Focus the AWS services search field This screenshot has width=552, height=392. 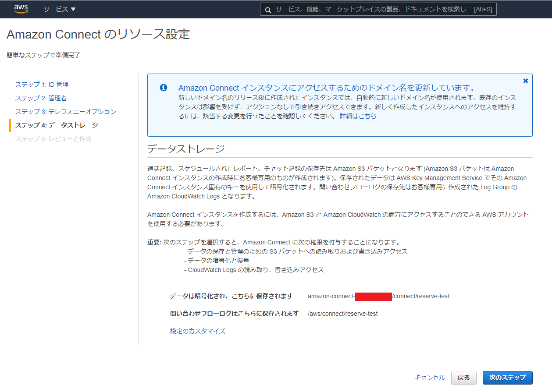(x=378, y=9)
